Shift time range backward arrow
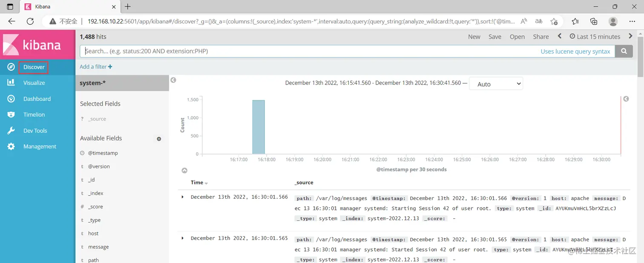This screenshot has height=263, width=644. click(x=560, y=36)
